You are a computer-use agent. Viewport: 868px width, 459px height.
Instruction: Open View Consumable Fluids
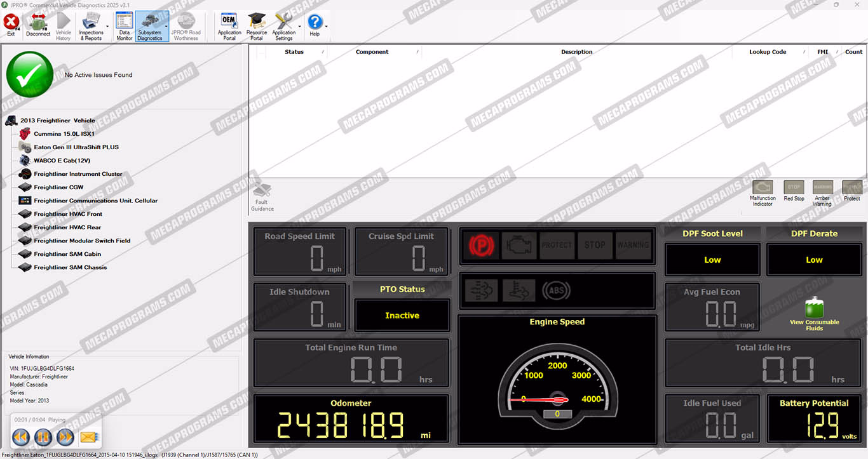pos(814,314)
